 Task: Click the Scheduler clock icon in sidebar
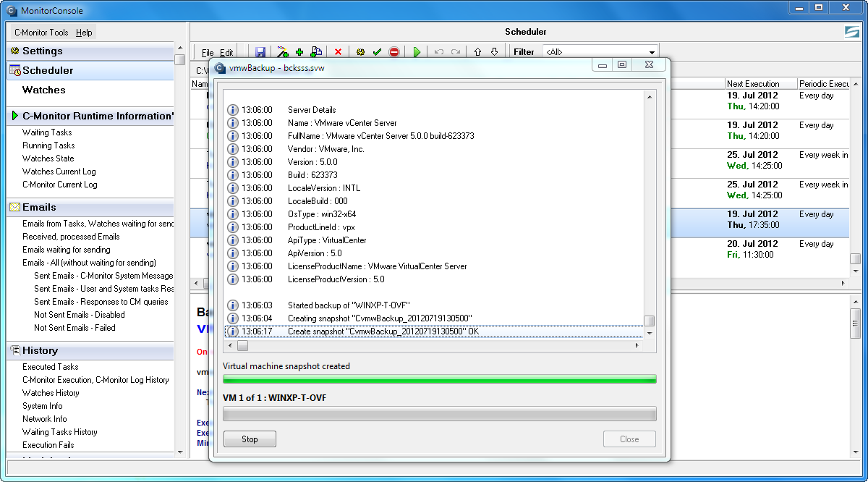coord(15,70)
